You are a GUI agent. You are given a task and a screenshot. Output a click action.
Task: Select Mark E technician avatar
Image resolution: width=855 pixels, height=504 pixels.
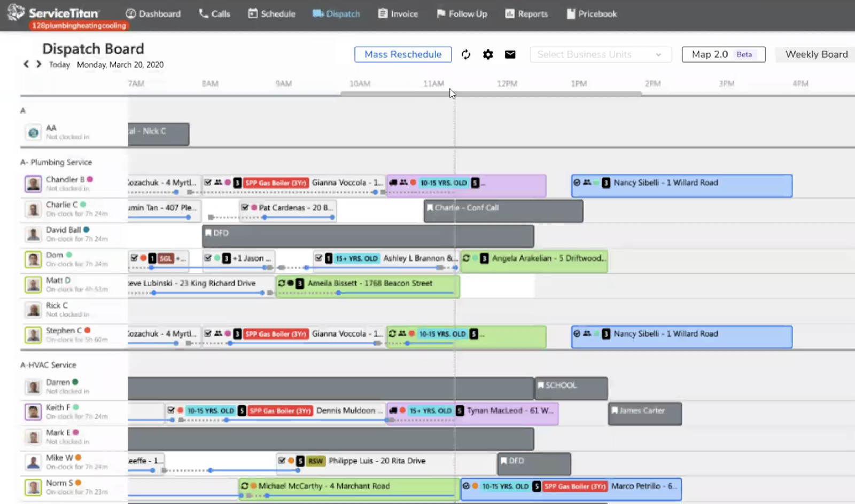(x=33, y=437)
